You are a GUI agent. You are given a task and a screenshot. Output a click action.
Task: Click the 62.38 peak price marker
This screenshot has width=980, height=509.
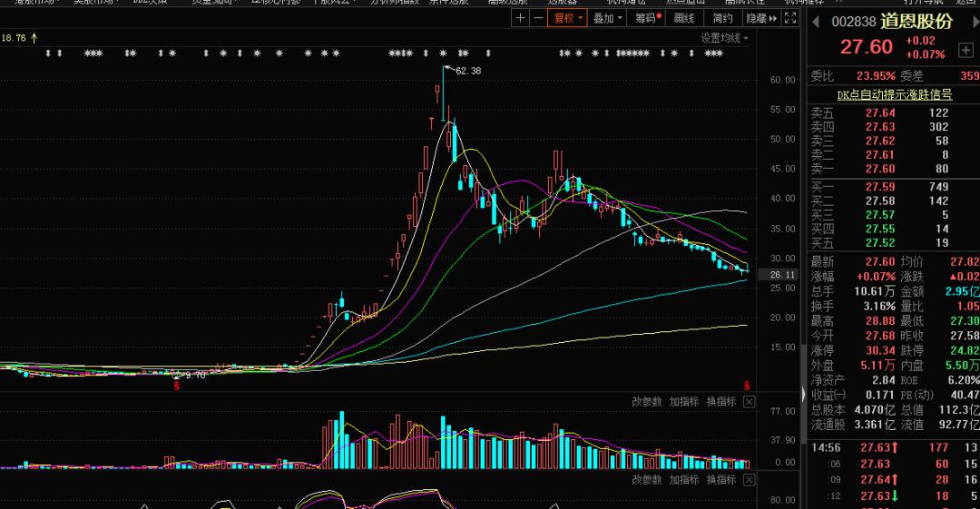pyautogui.click(x=467, y=71)
